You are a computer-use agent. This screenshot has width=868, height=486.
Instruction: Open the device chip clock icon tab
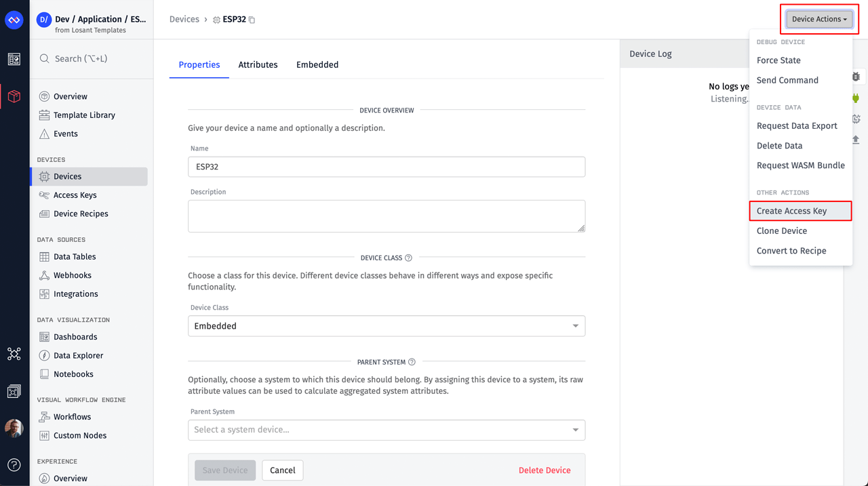tap(856, 119)
